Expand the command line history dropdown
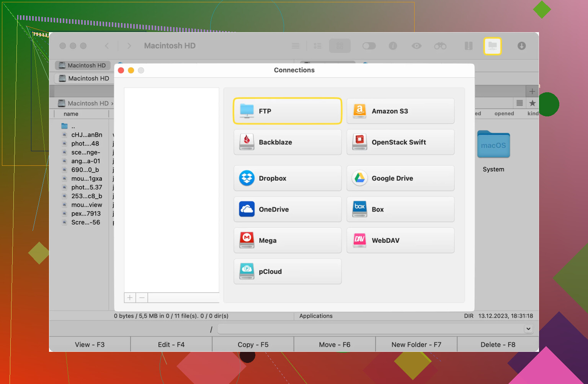Screen dimensions: 588x384 [x=528, y=329]
